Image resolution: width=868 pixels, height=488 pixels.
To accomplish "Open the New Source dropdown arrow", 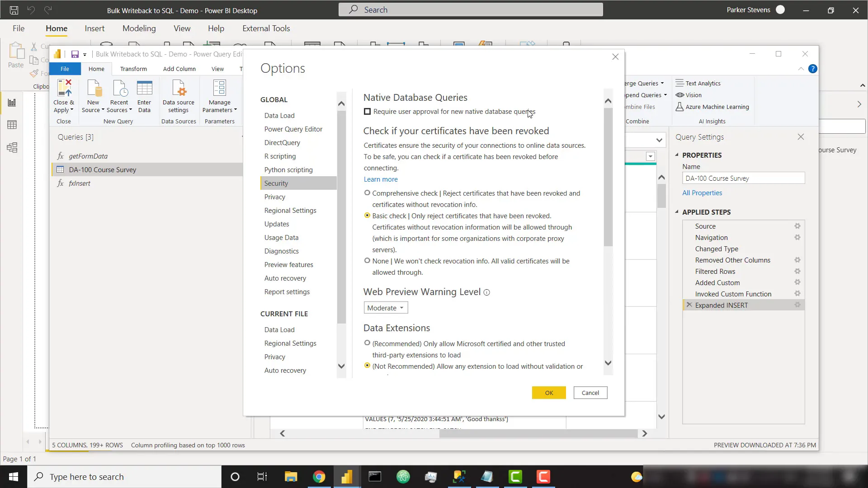I will pyautogui.click(x=103, y=110).
